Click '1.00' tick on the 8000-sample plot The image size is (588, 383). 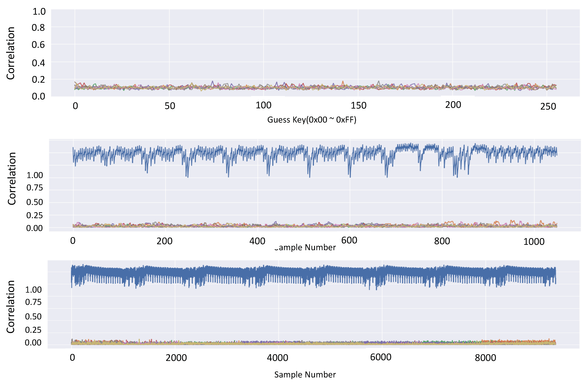point(33,290)
